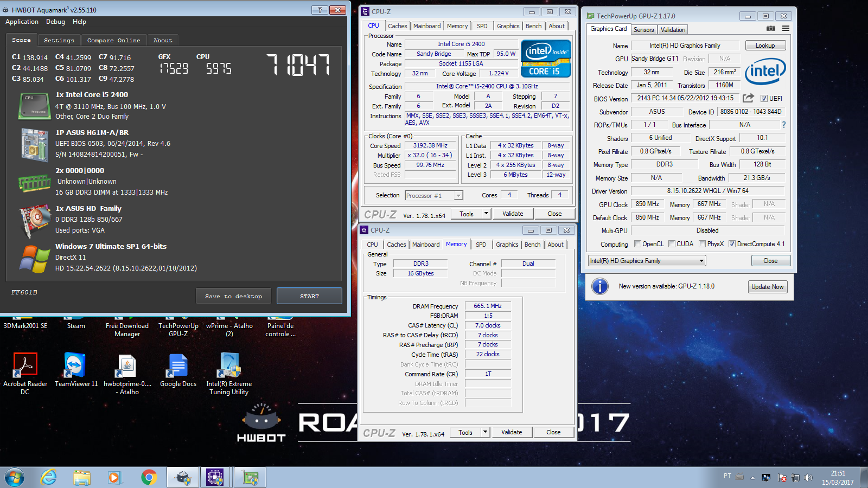Click the Bus Interface question mark icon
This screenshot has width=868, height=488.
[x=784, y=125]
